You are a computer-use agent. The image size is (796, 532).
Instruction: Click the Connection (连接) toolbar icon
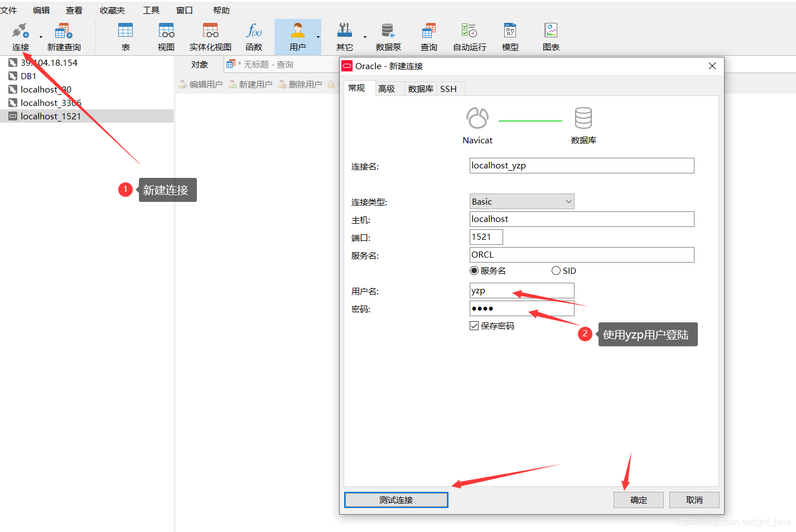pos(20,37)
